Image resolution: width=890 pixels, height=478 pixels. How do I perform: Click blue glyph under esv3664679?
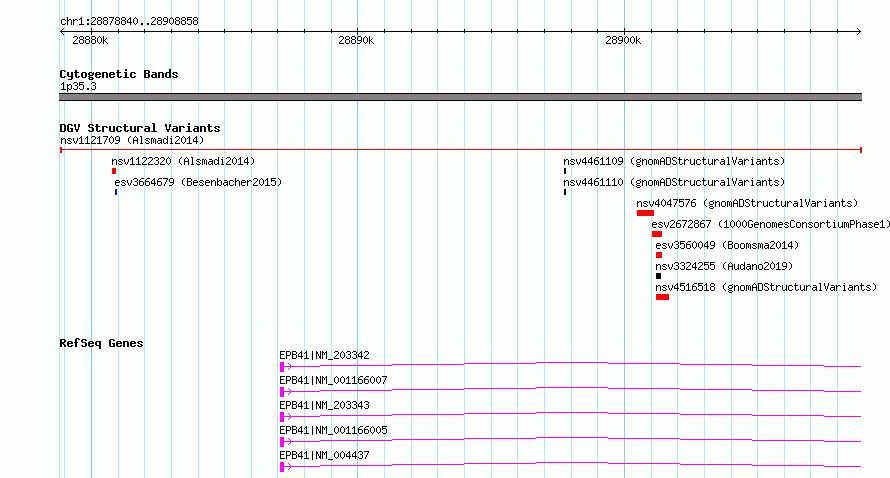pos(116,192)
